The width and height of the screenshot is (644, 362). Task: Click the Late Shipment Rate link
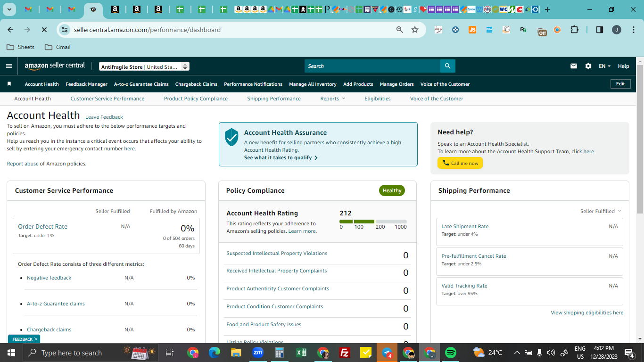[465, 226]
